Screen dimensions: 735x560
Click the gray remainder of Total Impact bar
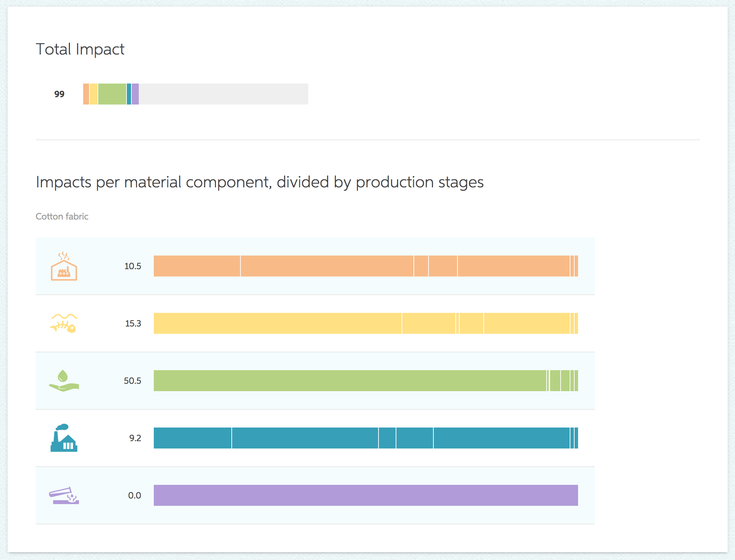coord(224,94)
